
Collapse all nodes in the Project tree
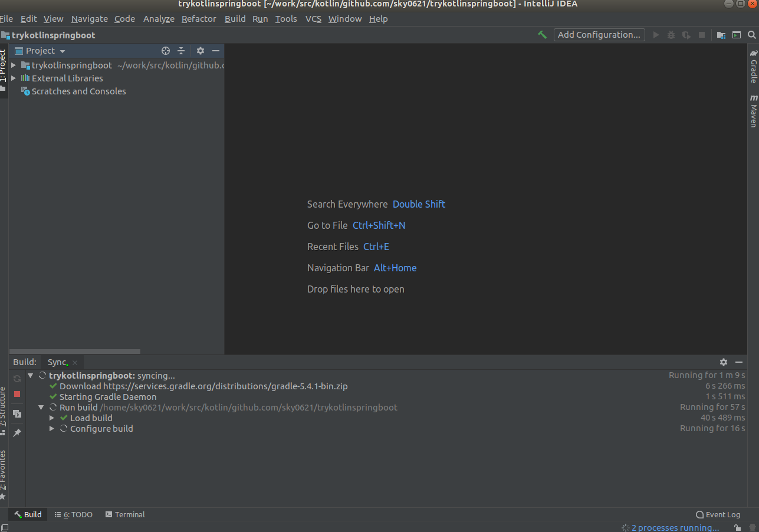(x=181, y=51)
